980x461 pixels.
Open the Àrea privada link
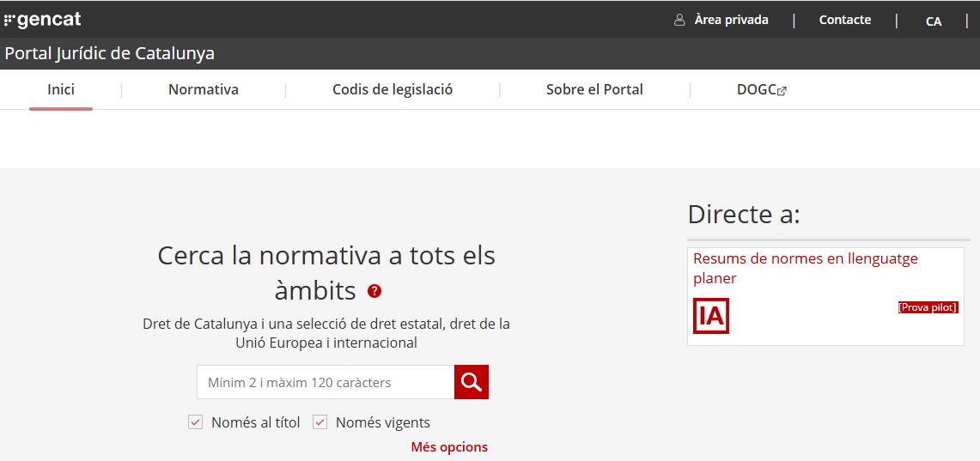tap(731, 20)
